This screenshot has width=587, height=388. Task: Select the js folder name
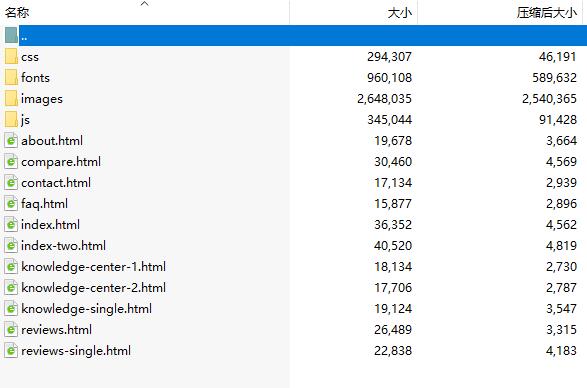pyautogui.click(x=25, y=120)
